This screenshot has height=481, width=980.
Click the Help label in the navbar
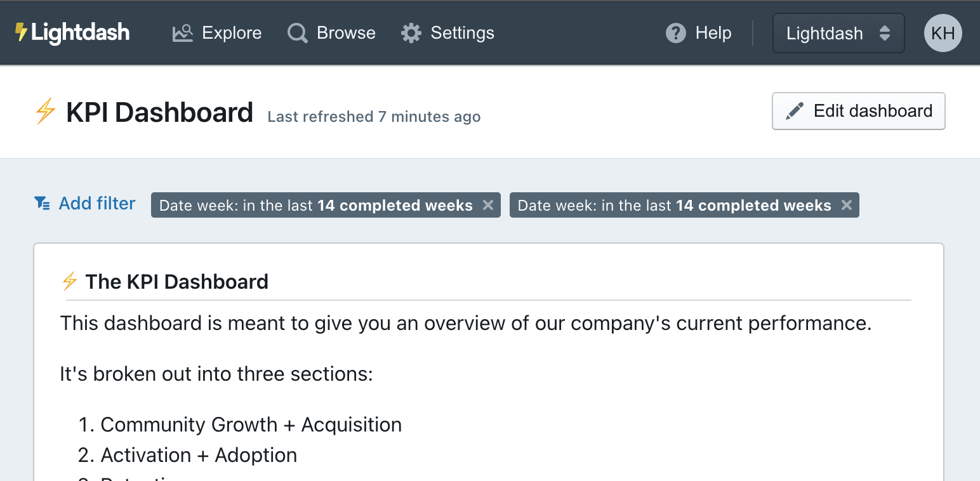713,33
